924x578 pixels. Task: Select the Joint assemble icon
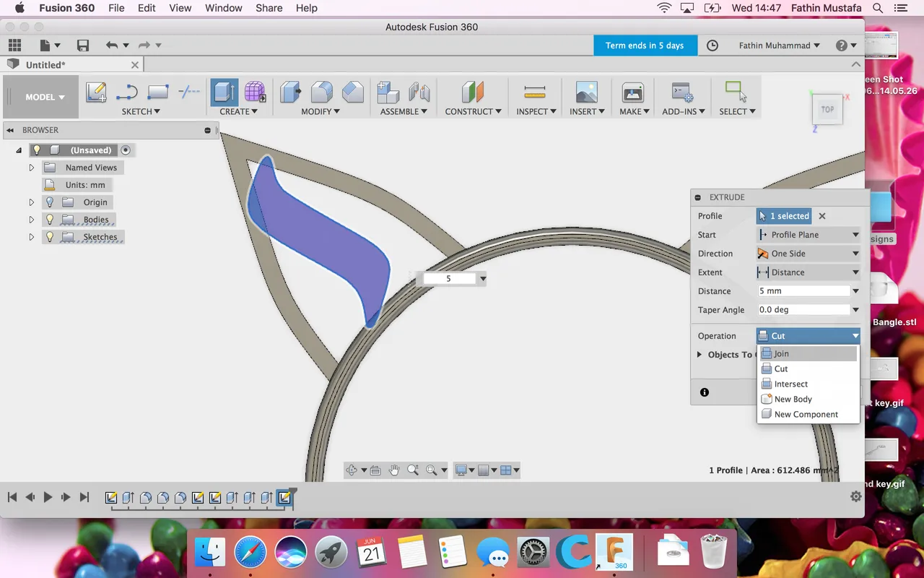coord(419,92)
